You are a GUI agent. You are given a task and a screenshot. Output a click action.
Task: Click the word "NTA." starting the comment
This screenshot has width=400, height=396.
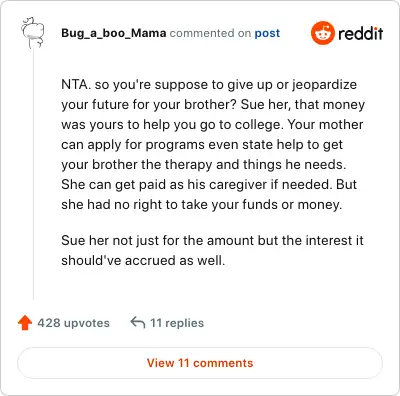(x=76, y=84)
